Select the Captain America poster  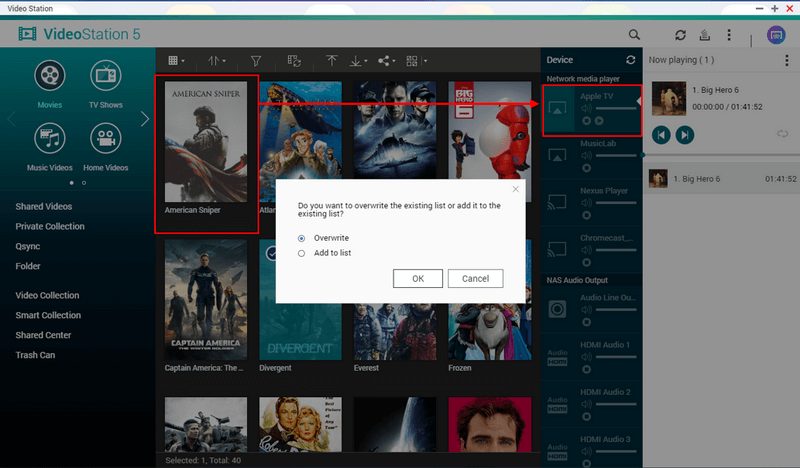[x=206, y=300]
